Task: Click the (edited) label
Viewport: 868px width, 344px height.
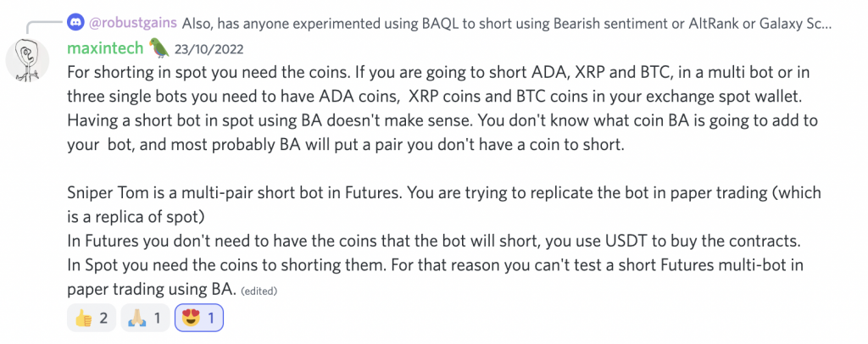Action: pos(259,291)
